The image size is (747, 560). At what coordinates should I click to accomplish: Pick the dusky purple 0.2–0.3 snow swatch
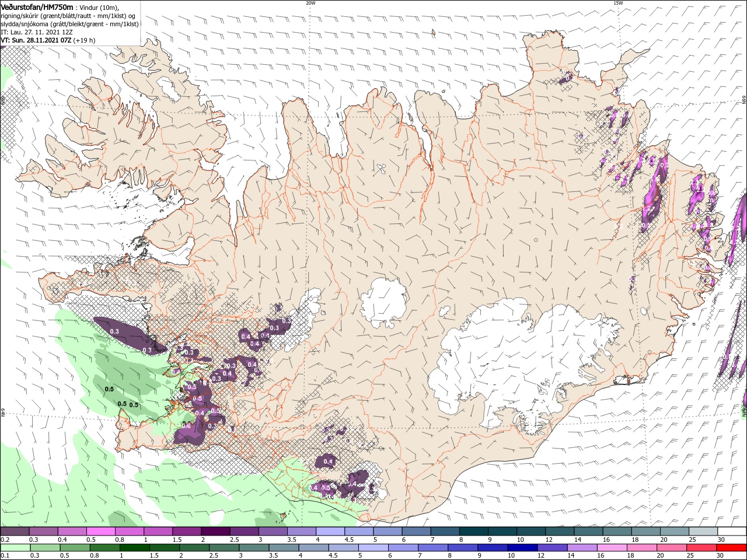point(15,531)
